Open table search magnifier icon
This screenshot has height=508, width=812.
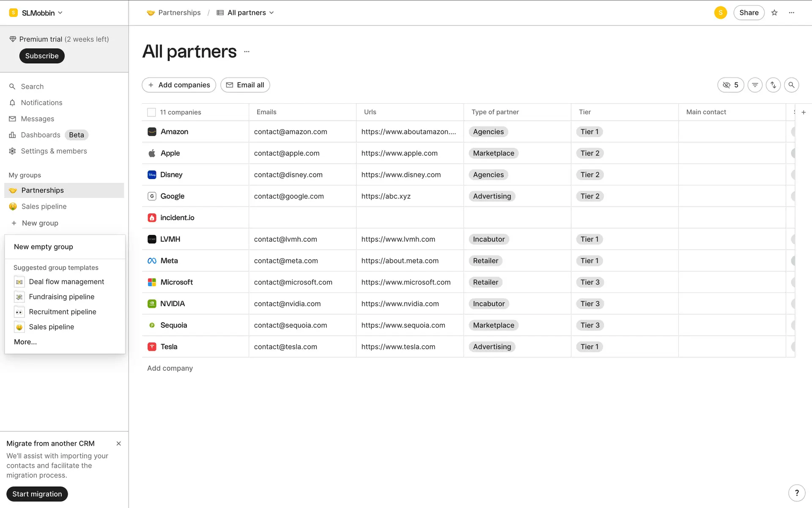pos(791,85)
